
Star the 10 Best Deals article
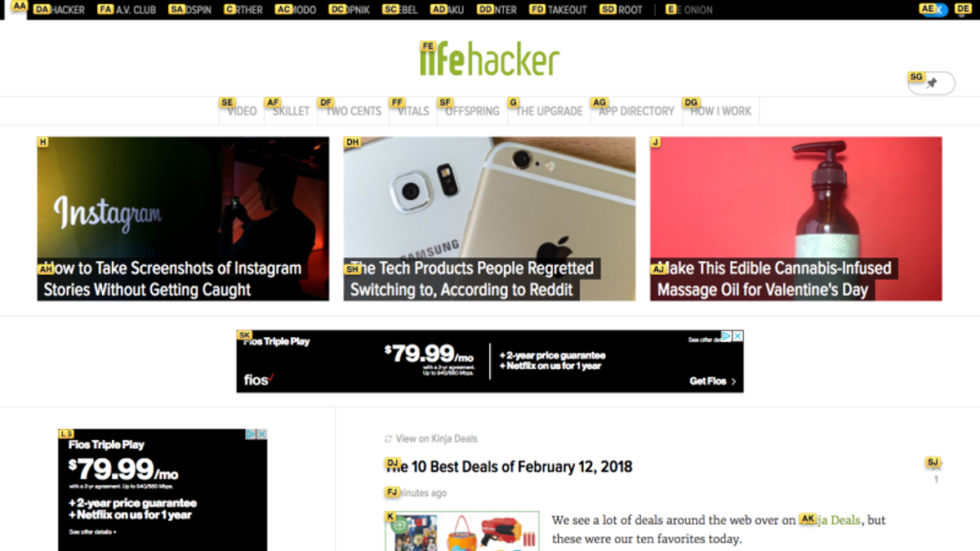tap(936, 466)
